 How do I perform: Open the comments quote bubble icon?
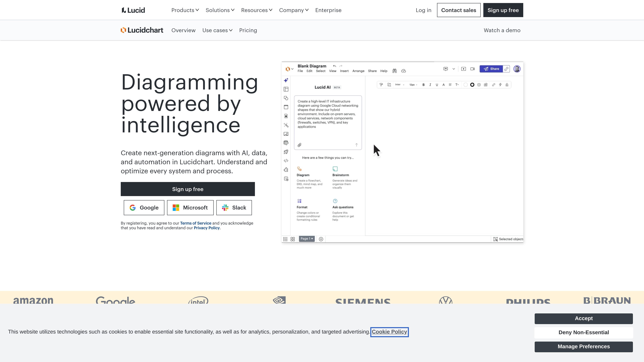pyautogui.click(x=445, y=69)
